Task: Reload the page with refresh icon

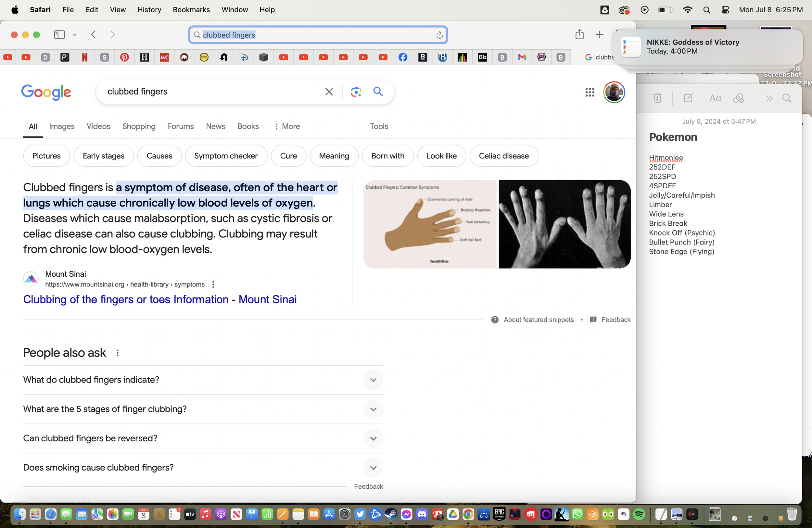Action: pos(439,35)
